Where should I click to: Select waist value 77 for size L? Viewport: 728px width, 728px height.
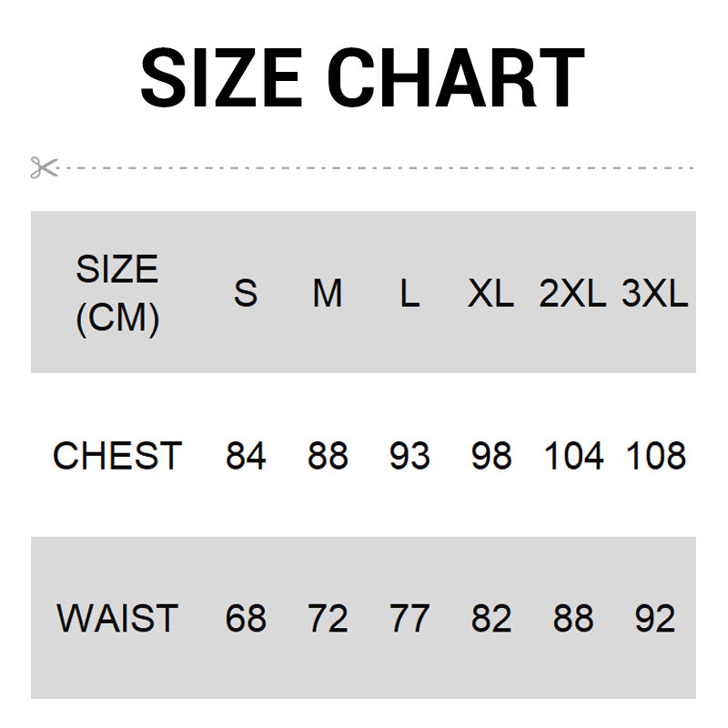click(409, 619)
